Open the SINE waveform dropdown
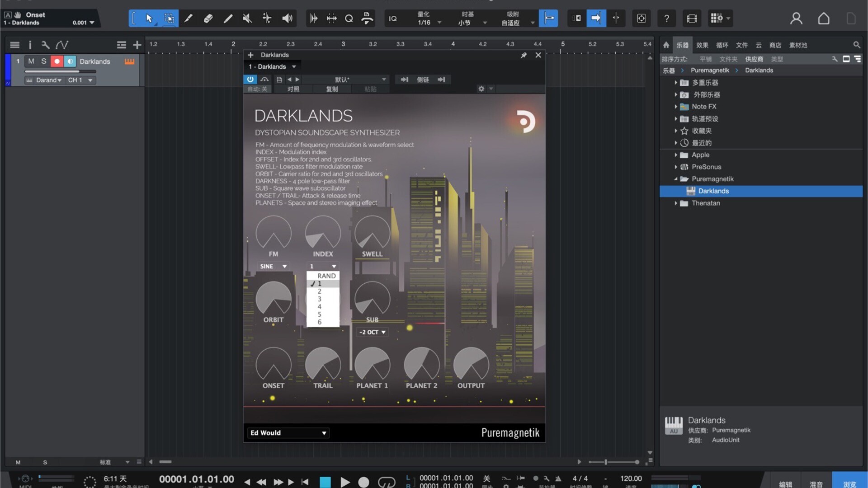This screenshot has width=868, height=488. [273, 266]
